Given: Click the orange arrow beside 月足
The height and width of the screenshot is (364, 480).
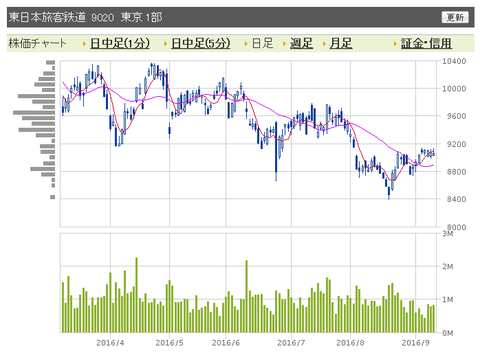Looking at the screenshot, I should click(324, 44).
